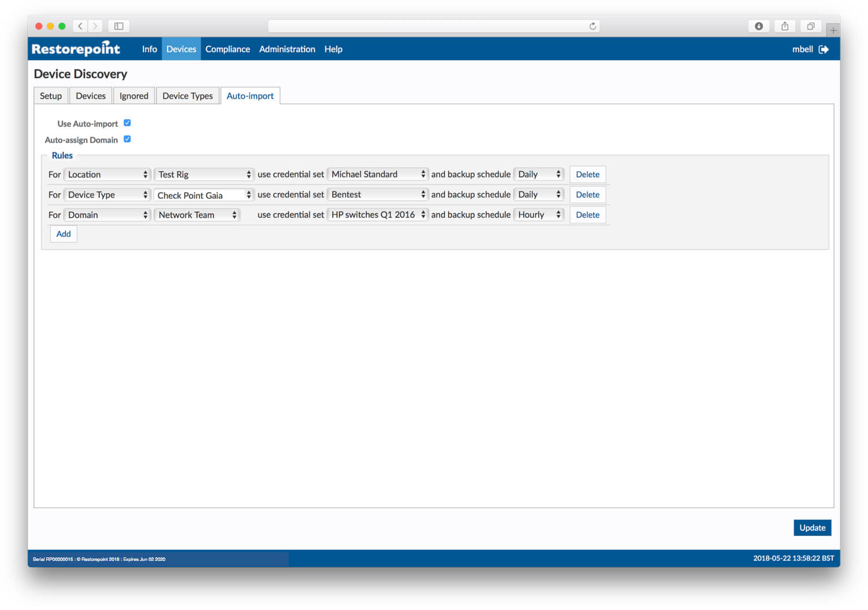Open the Network Team domain dropdown
The width and height of the screenshot is (868, 610).
(x=196, y=215)
